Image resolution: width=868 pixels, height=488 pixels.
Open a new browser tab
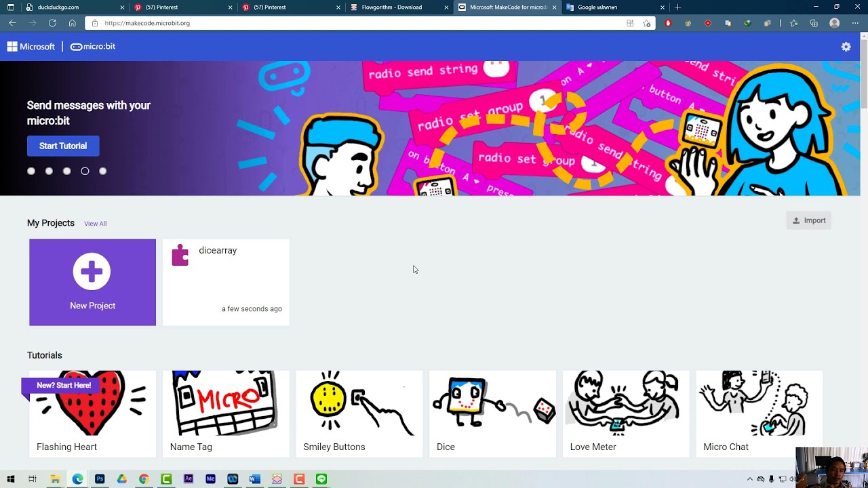click(677, 7)
